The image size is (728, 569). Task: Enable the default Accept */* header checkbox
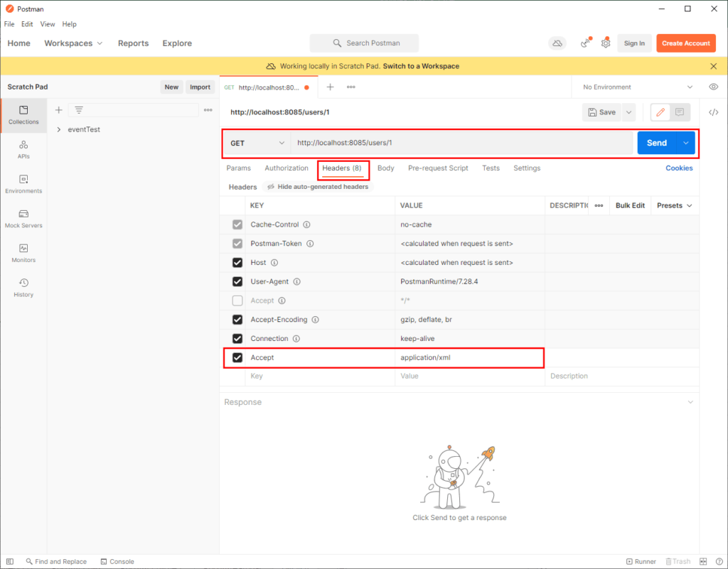coord(237,300)
